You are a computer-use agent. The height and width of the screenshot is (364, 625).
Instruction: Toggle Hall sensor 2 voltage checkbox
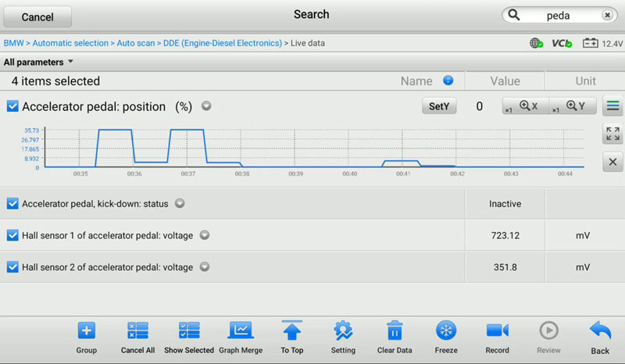[x=12, y=266]
